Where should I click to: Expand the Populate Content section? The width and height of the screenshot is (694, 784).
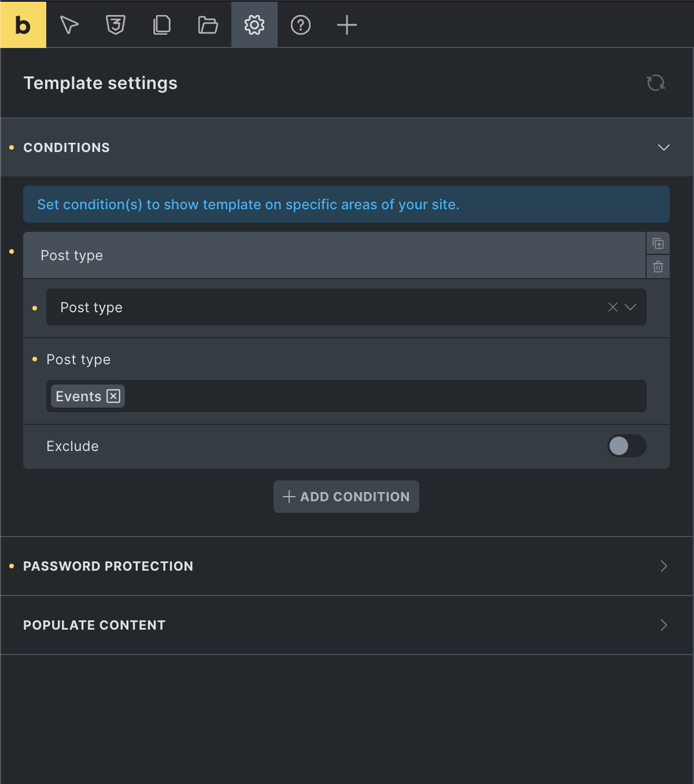point(664,625)
